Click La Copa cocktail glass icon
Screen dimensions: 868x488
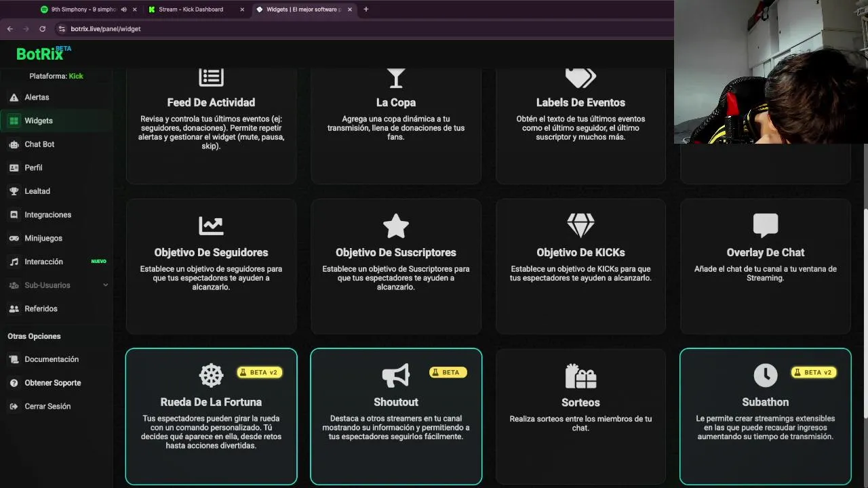tap(396, 77)
